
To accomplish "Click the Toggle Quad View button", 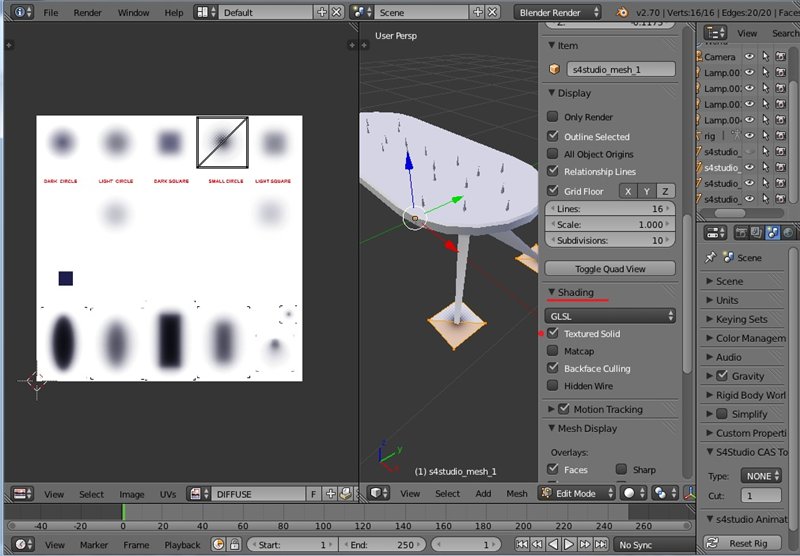I will 610,268.
